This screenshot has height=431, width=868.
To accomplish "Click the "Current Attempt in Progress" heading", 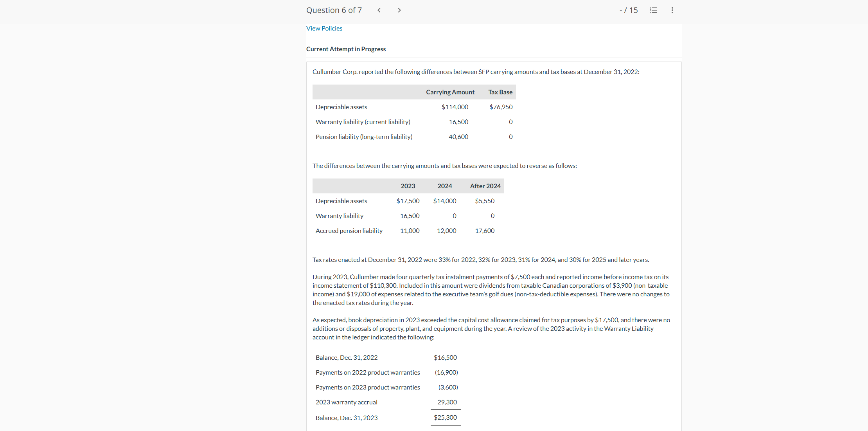I will point(346,49).
